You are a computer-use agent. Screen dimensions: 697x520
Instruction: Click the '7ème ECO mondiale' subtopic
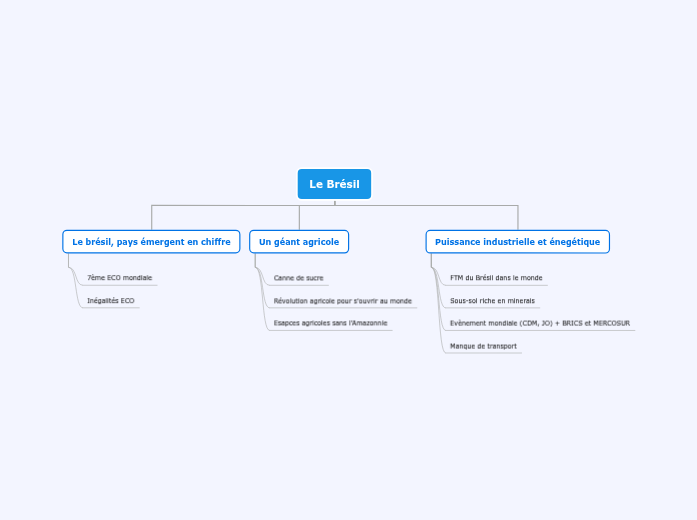pyautogui.click(x=120, y=277)
